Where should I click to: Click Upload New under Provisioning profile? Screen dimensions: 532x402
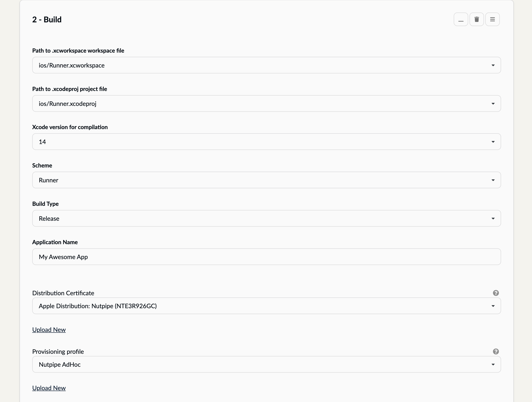click(49, 388)
